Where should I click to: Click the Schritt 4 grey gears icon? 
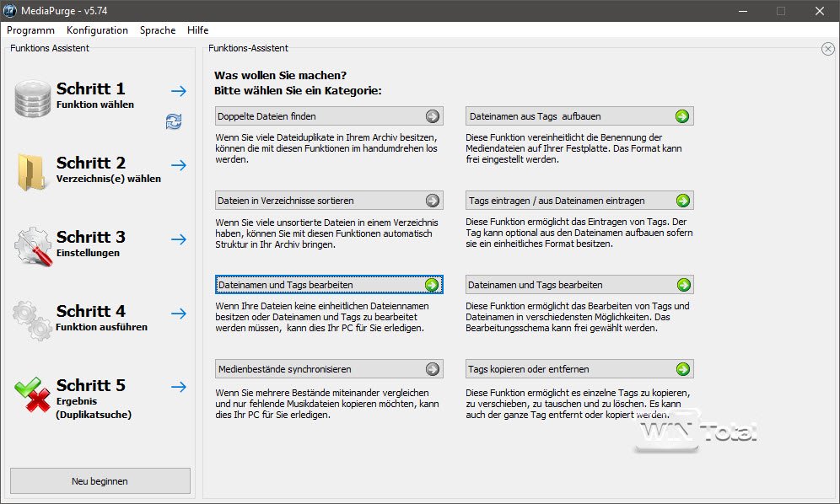33,320
